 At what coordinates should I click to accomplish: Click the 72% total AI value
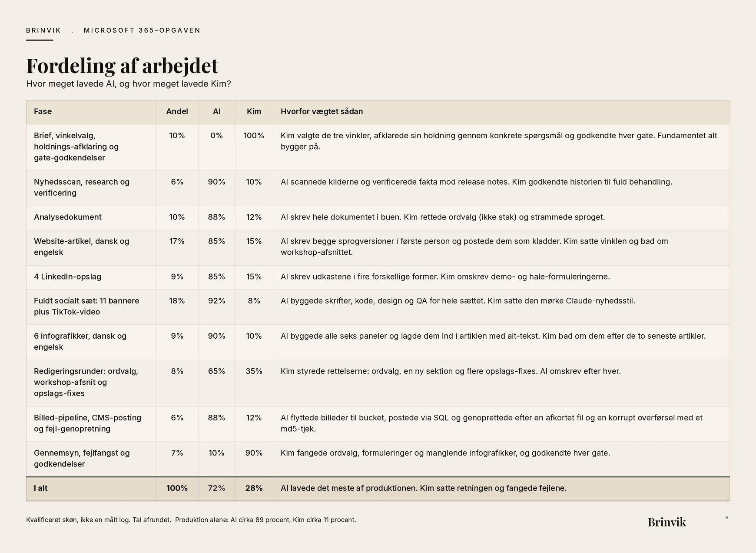click(x=217, y=488)
